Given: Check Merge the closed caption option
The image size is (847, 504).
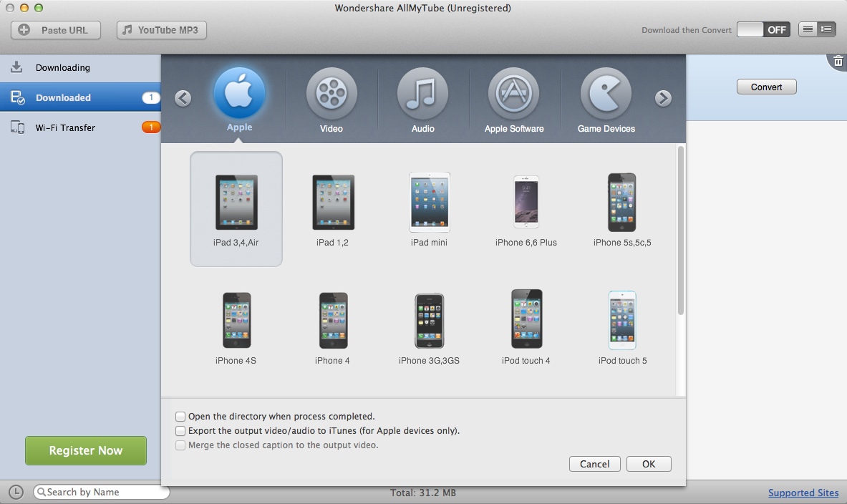Looking at the screenshot, I should click(x=180, y=445).
